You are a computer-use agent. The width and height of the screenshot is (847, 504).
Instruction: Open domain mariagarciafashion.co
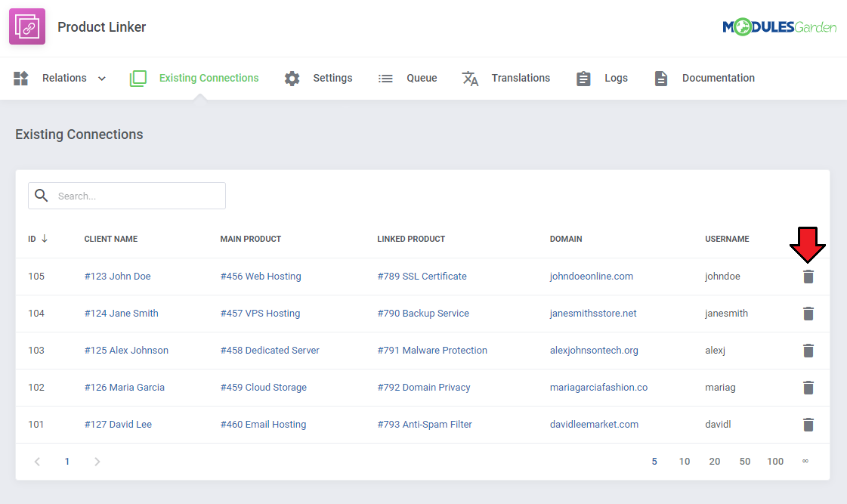(598, 388)
